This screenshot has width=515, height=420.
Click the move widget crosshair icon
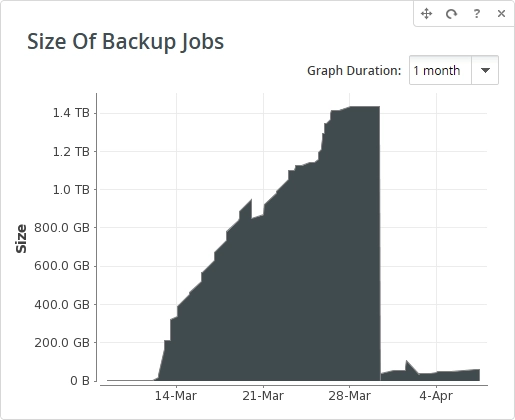pos(426,14)
